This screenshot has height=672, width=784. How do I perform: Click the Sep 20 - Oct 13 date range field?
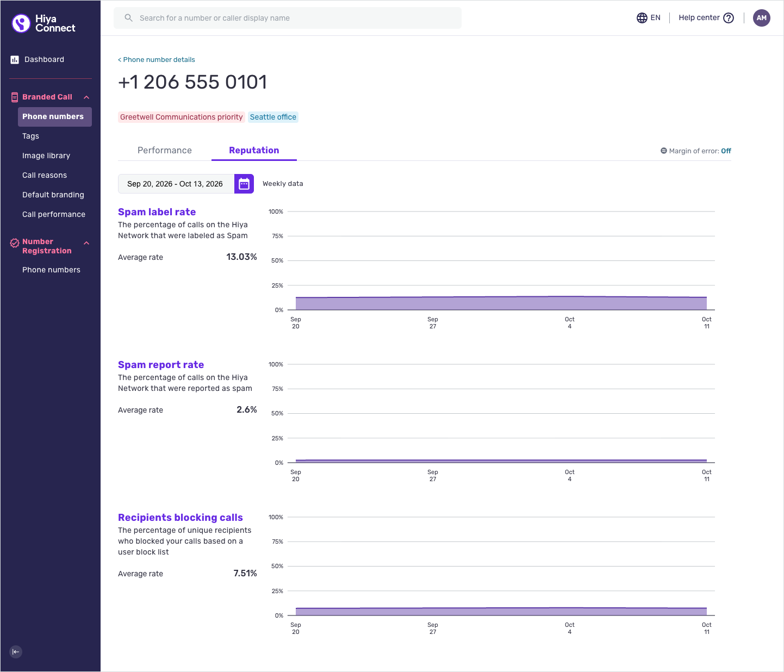pyautogui.click(x=176, y=184)
